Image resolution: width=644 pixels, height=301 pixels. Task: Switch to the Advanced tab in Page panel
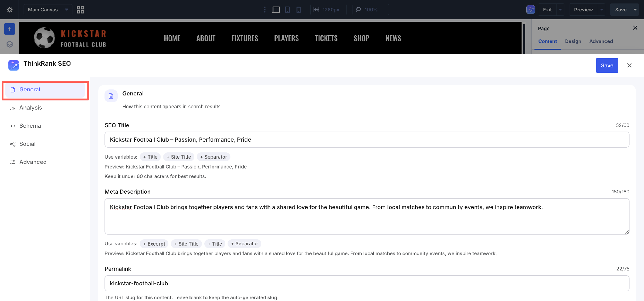pos(601,41)
